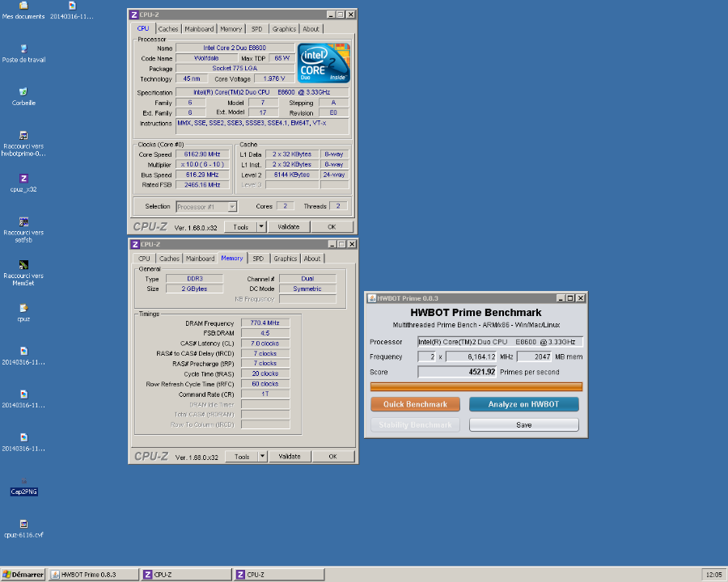
Task: Click Validate in top CPU-Z window
Action: coord(288,227)
